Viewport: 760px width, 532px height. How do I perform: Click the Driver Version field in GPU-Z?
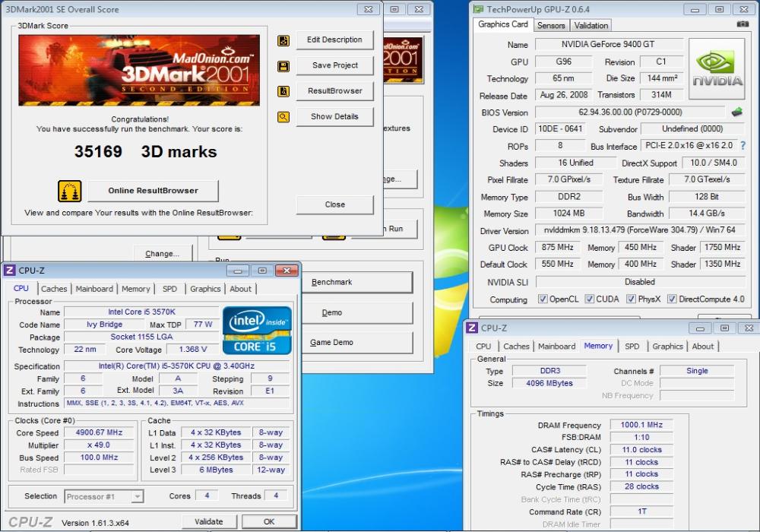tap(640, 230)
